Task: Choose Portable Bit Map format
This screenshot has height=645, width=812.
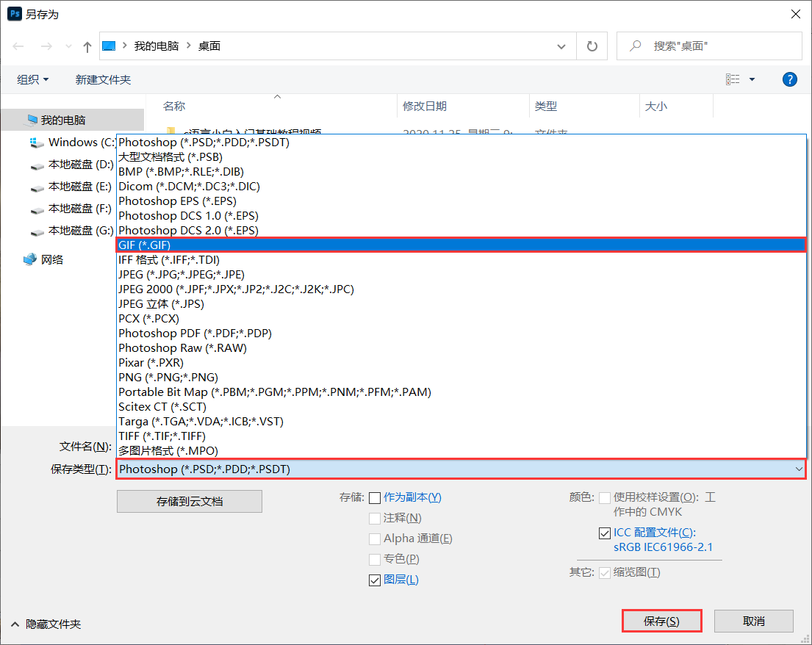Action: click(x=461, y=392)
